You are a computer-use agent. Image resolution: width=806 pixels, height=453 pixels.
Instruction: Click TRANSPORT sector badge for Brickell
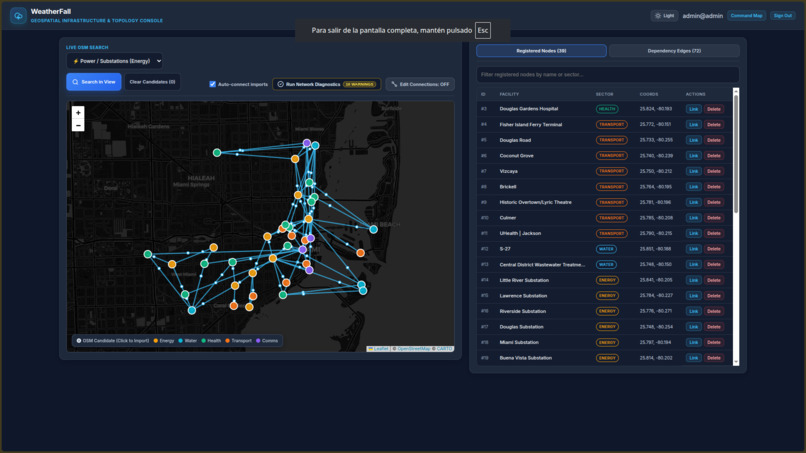pyautogui.click(x=611, y=187)
